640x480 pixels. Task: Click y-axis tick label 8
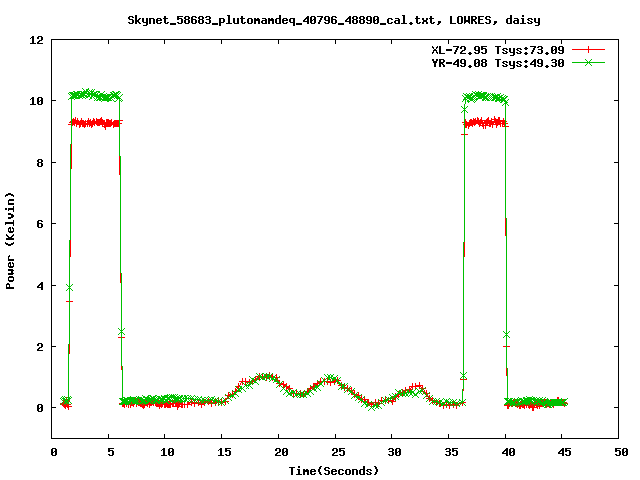coord(40,163)
